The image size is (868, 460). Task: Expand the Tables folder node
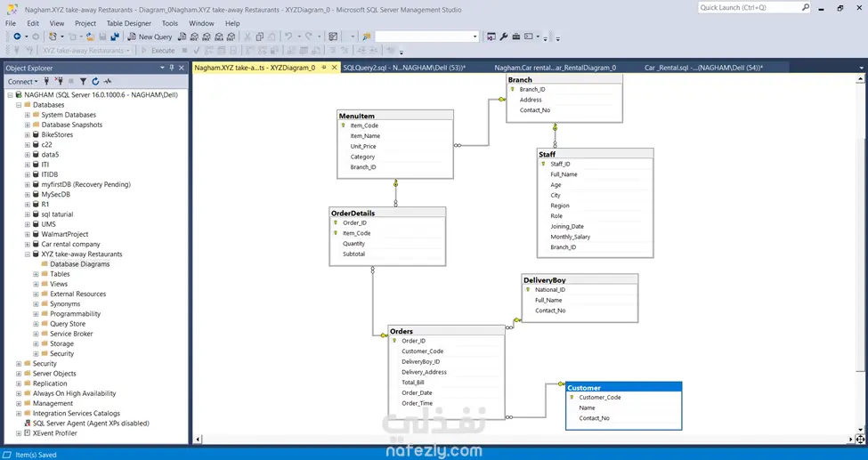click(x=37, y=274)
